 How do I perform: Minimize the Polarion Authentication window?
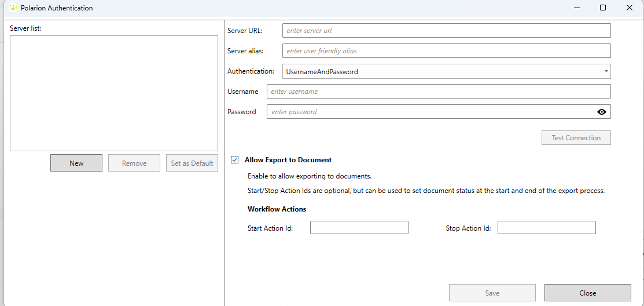pyautogui.click(x=577, y=8)
